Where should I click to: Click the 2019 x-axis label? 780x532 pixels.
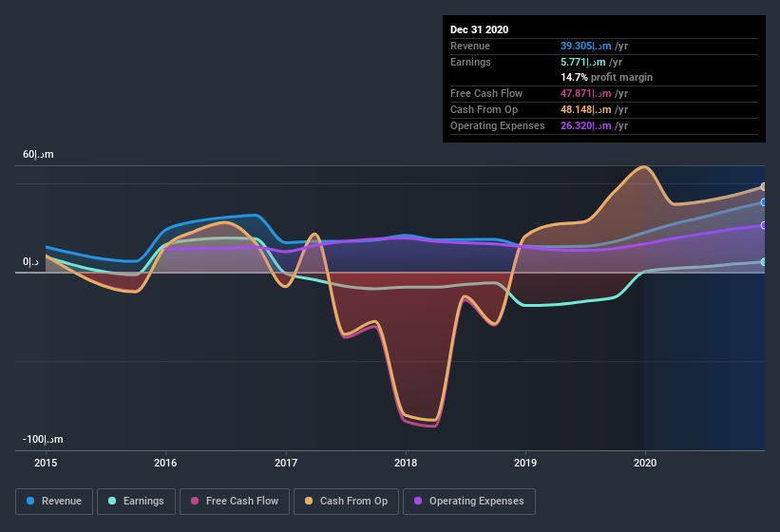coord(525,463)
